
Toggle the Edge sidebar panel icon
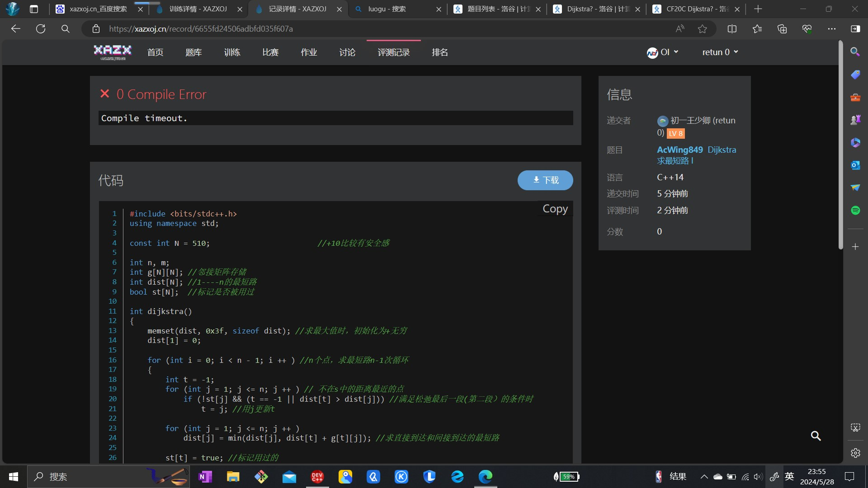tap(855, 29)
